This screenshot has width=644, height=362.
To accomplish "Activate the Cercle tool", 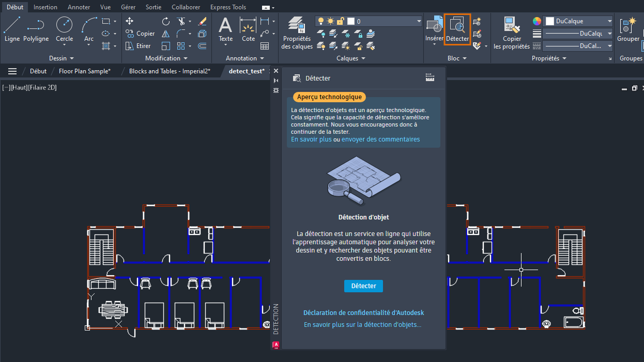I will point(64,29).
